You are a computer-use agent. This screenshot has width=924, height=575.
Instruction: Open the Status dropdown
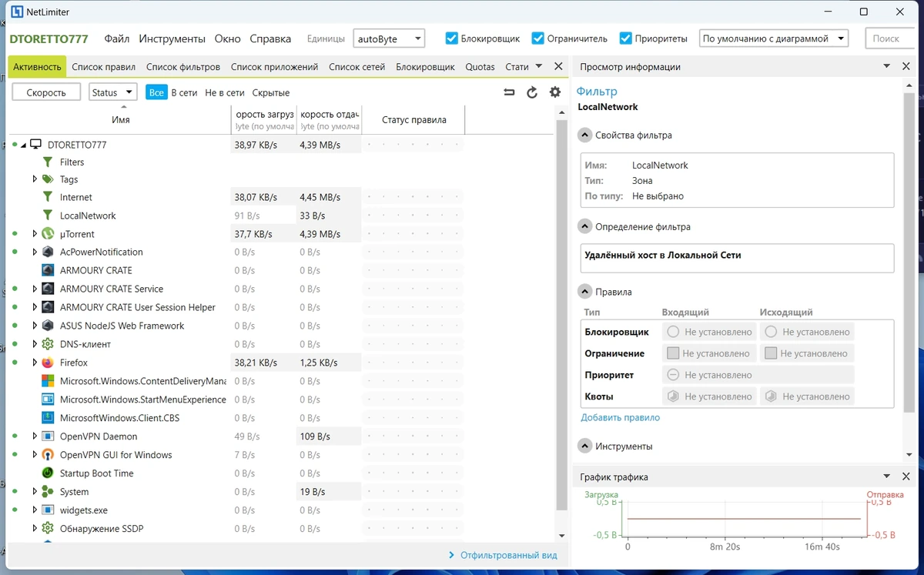point(112,92)
